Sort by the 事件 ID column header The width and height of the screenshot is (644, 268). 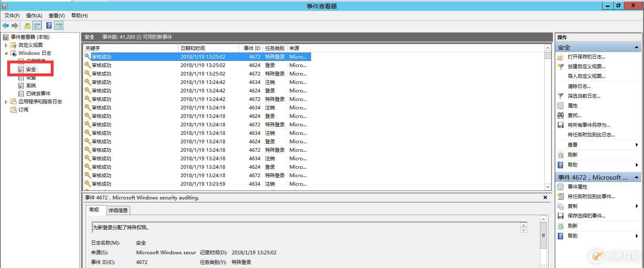[251, 48]
